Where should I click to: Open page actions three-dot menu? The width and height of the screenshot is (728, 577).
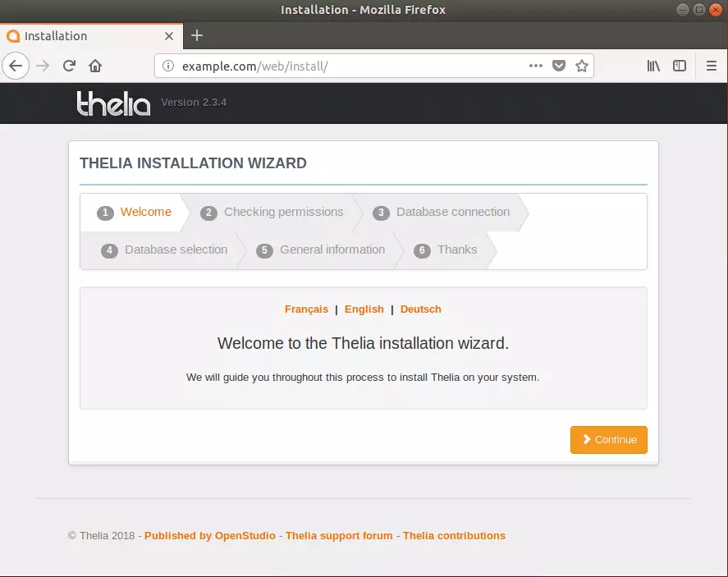[536, 66]
